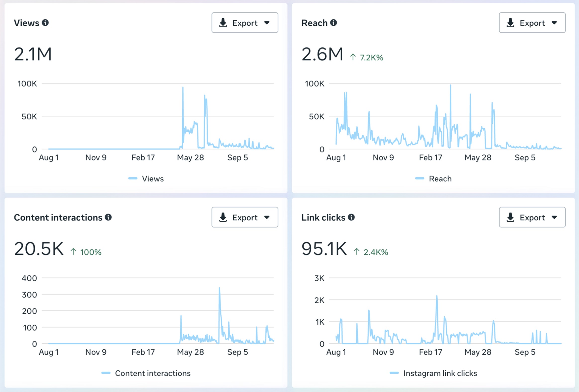
Task: Click the download icon in Link clicks Export
Action: coord(511,217)
